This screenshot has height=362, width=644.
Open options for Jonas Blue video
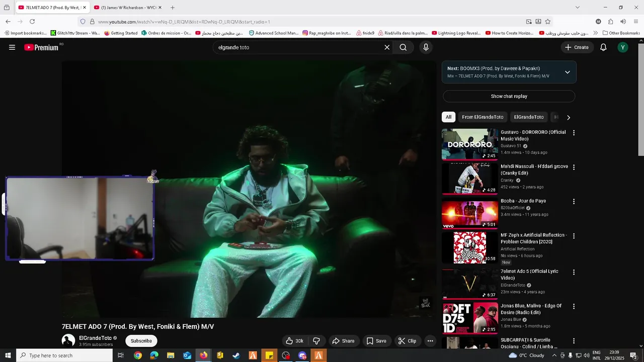574,306
